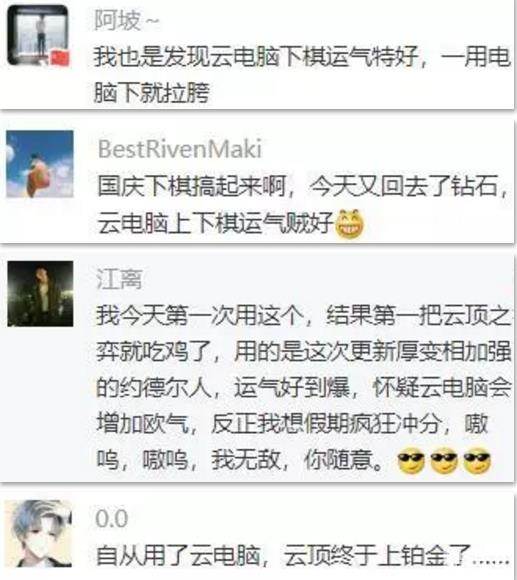This screenshot has width=517, height=580.
Task: Open BestRivenMaki's profile picture
Action: 40,164
